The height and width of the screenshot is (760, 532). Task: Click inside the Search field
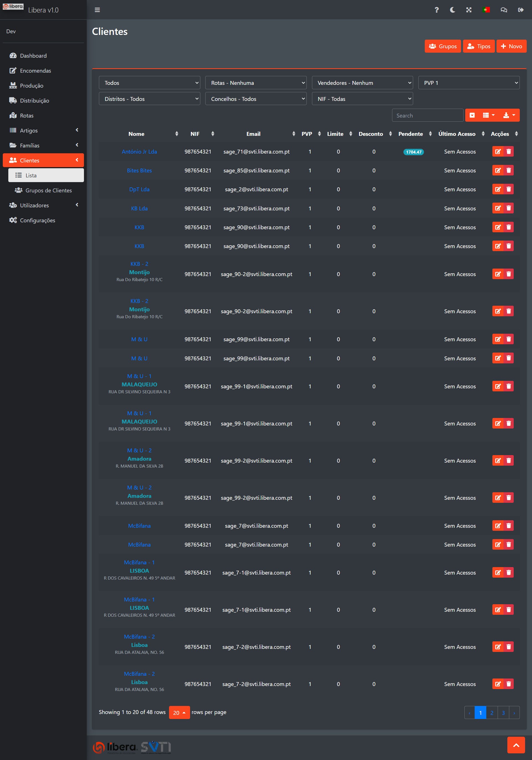[x=427, y=116]
